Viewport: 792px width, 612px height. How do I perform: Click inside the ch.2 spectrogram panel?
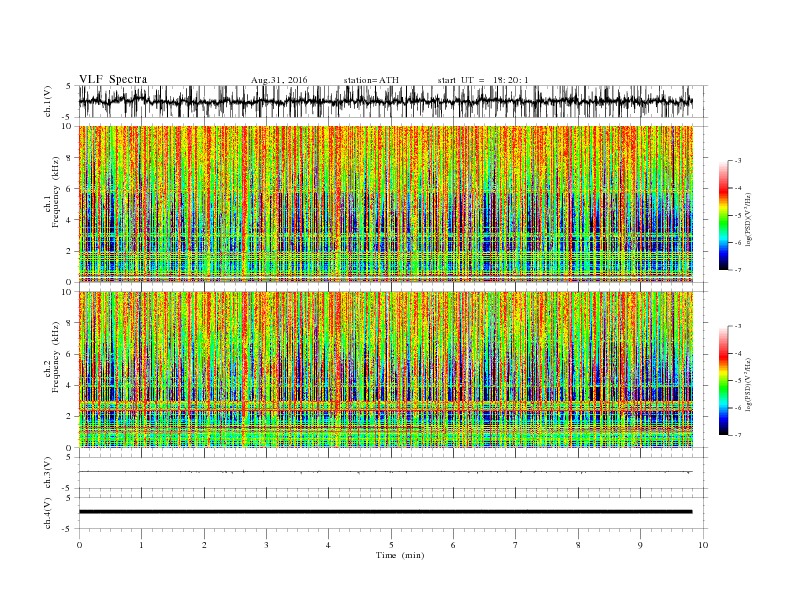tap(385, 370)
